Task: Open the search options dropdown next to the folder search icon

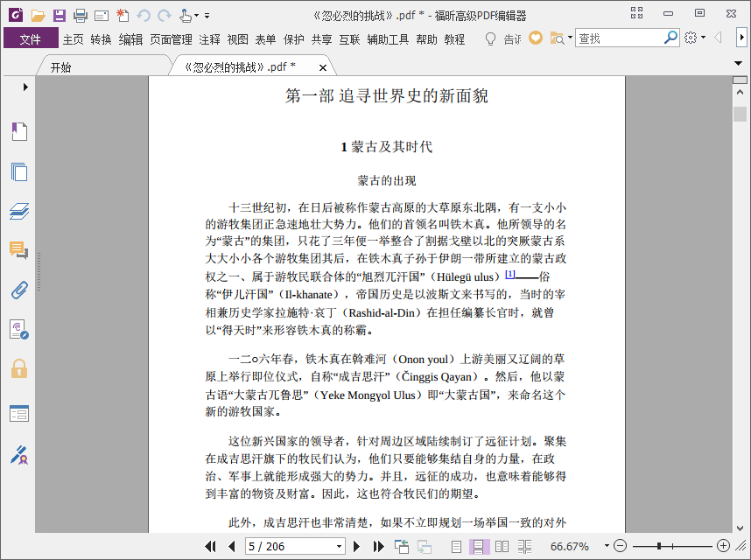Action: [570, 38]
